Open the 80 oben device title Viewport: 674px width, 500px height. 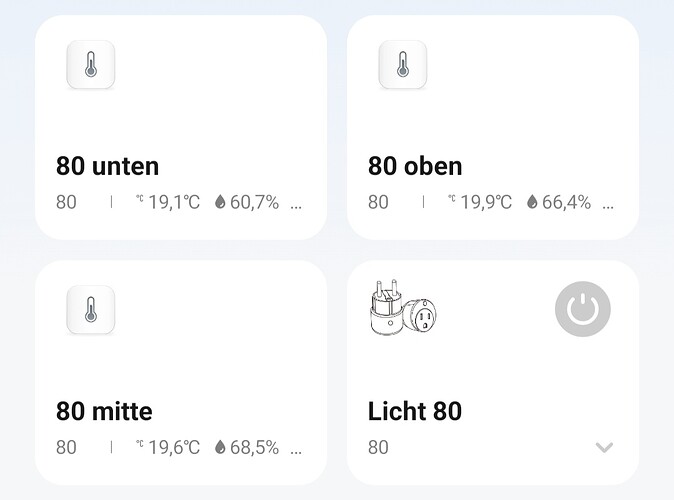415,166
